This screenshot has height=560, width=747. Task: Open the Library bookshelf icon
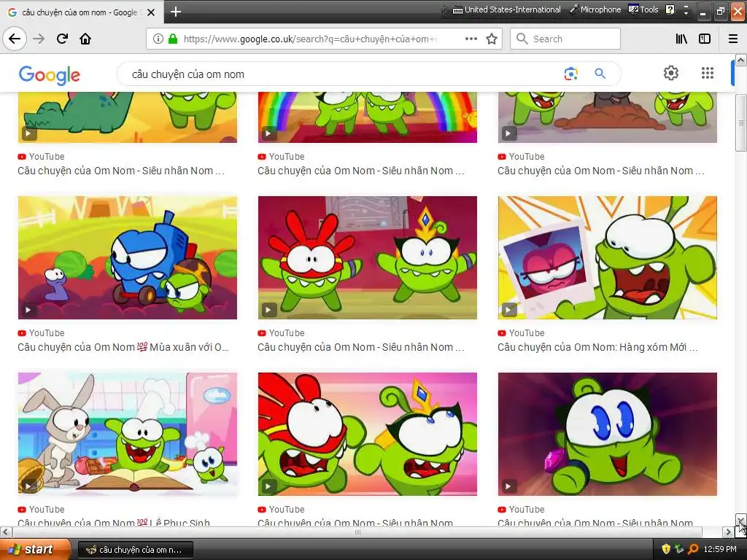(681, 39)
